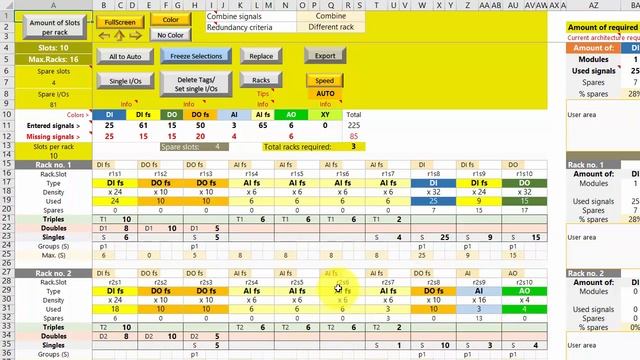Click Freeze Selections button

[x=196, y=56]
